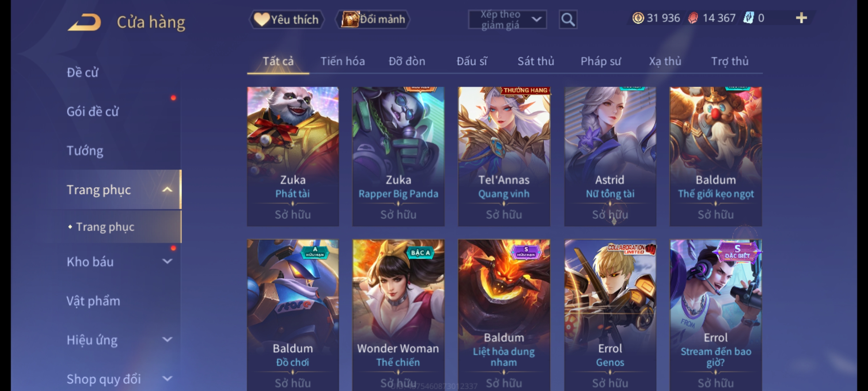The image size is (868, 391).
Task: Collapse the Trang phục sidebar section
Action: click(x=167, y=190)
